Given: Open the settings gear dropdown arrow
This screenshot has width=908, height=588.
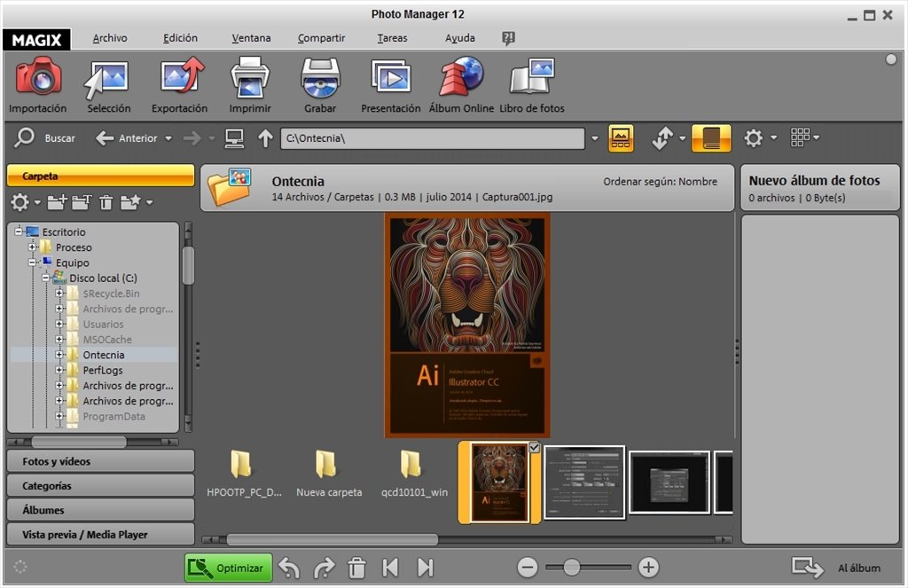Looking at the screenshot, I should pos(773,137).
